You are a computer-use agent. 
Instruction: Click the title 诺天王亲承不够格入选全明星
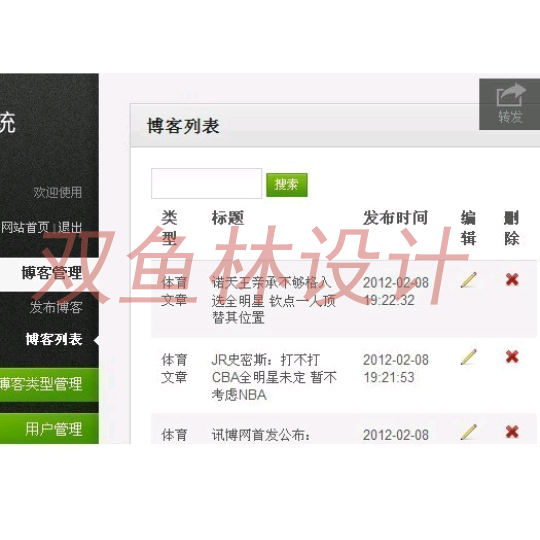point(274,300)
